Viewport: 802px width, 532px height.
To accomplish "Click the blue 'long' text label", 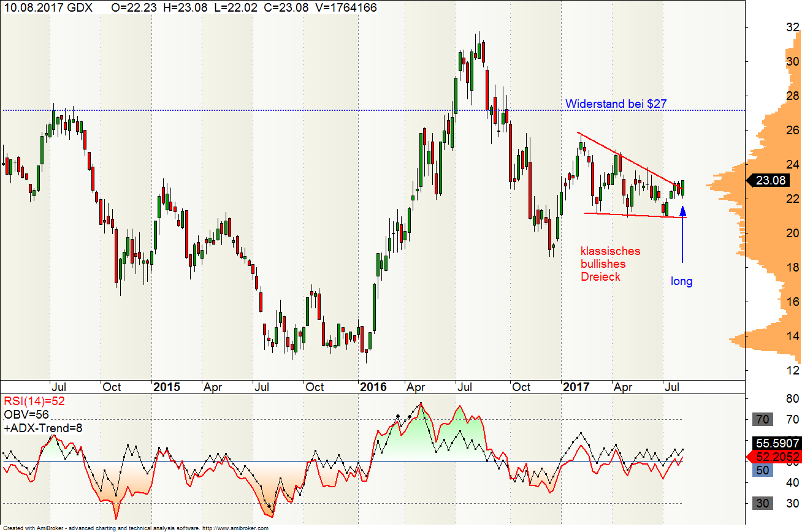I will click(x=681, y=281).
